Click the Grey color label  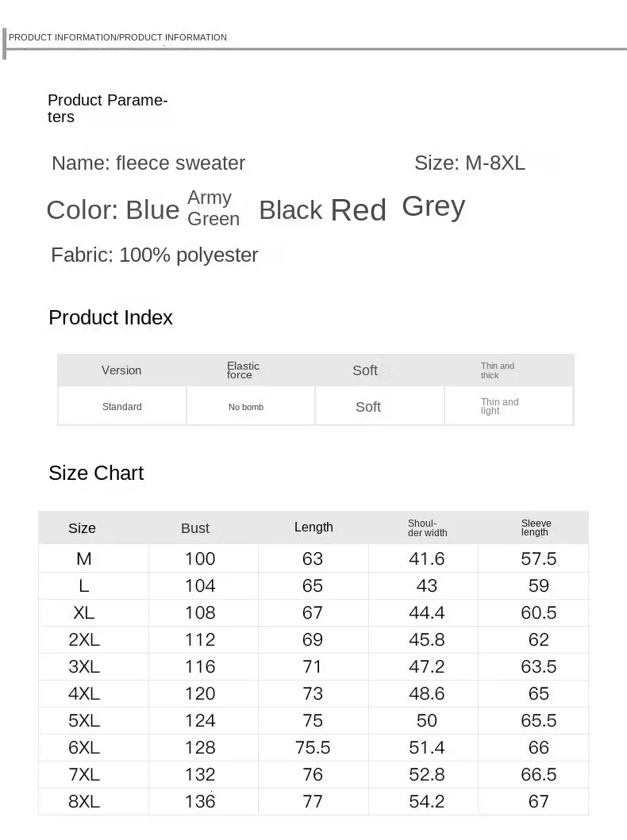pyautogui.click(x=433, y=207)
